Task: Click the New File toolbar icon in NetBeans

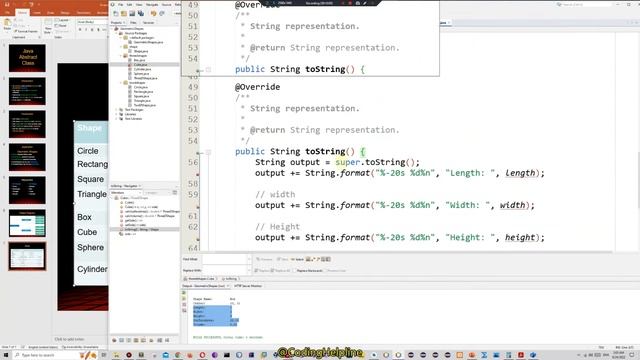Action: (x=116, y=13)
